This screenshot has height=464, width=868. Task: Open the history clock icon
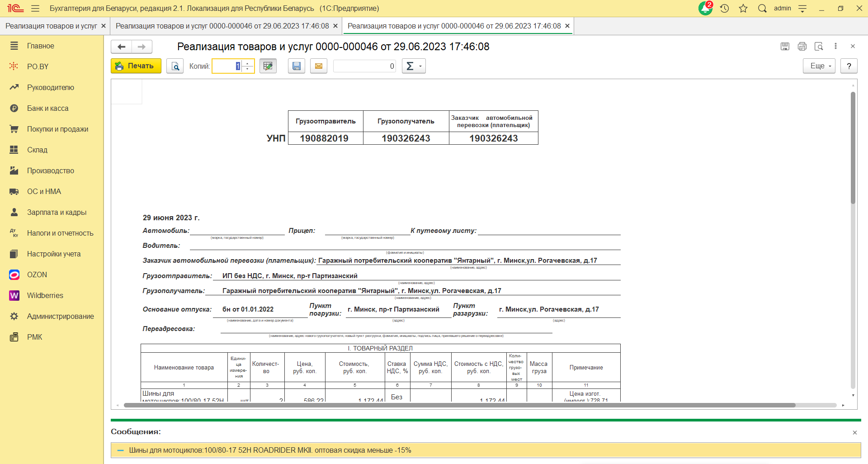click(x=724, y=9)
